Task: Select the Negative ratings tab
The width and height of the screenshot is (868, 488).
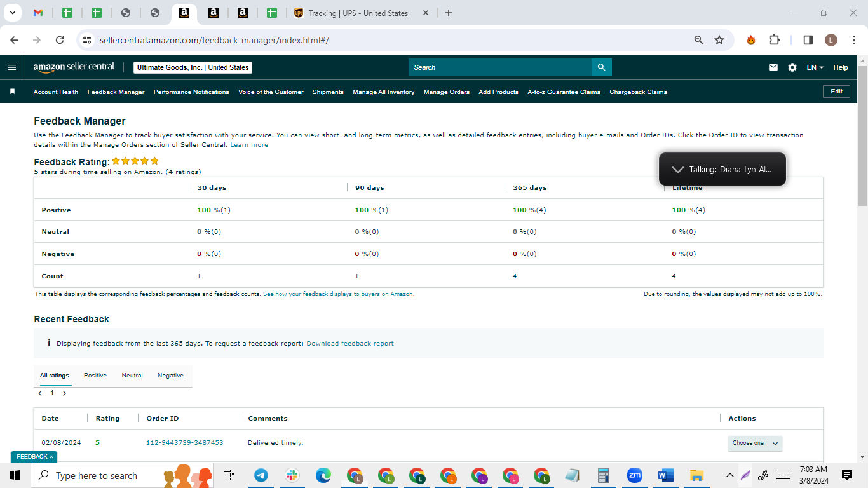Action: 171,376
